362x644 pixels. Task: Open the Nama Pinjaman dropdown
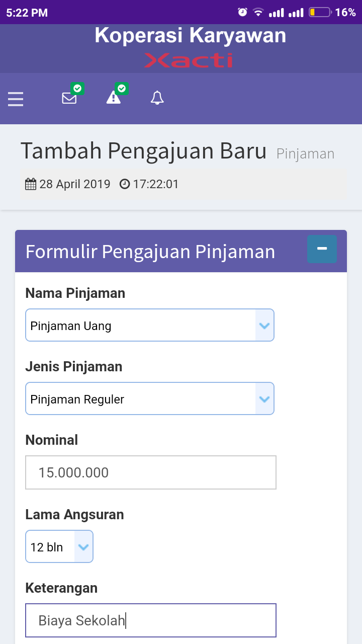tap(150, 326)
